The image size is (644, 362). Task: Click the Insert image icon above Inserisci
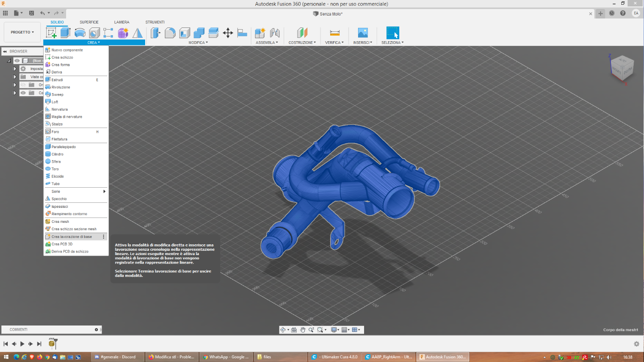tap(363, 33)
